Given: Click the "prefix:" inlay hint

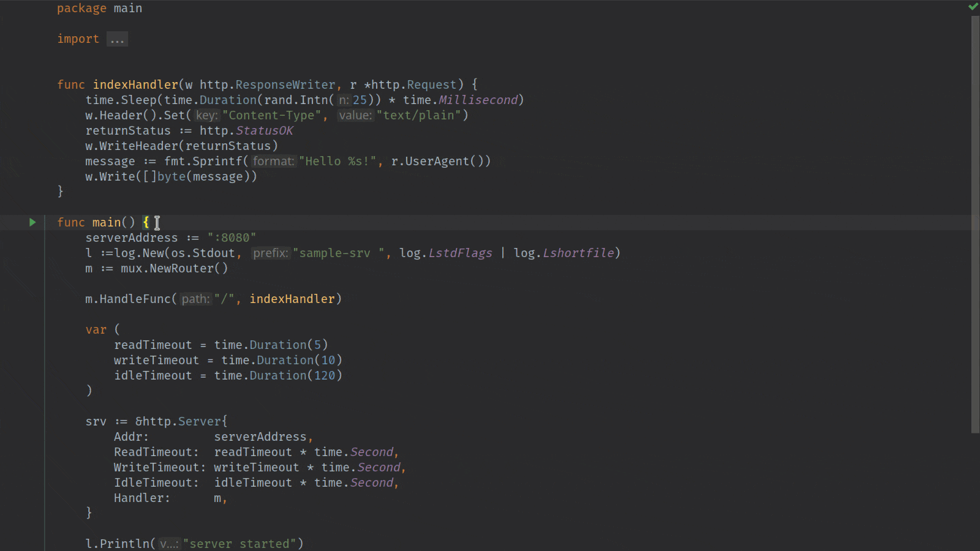Looking at the screenshot, I should click(x=270, y=253).
